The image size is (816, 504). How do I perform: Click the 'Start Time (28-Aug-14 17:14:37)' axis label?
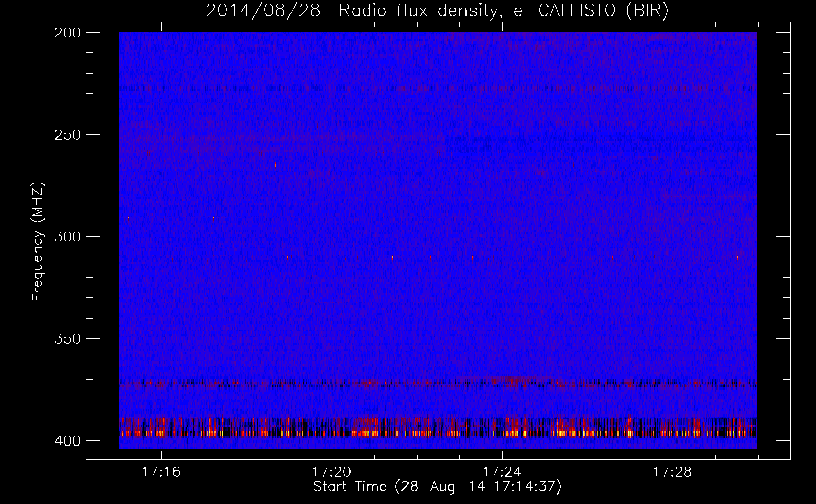click(437, 487)
